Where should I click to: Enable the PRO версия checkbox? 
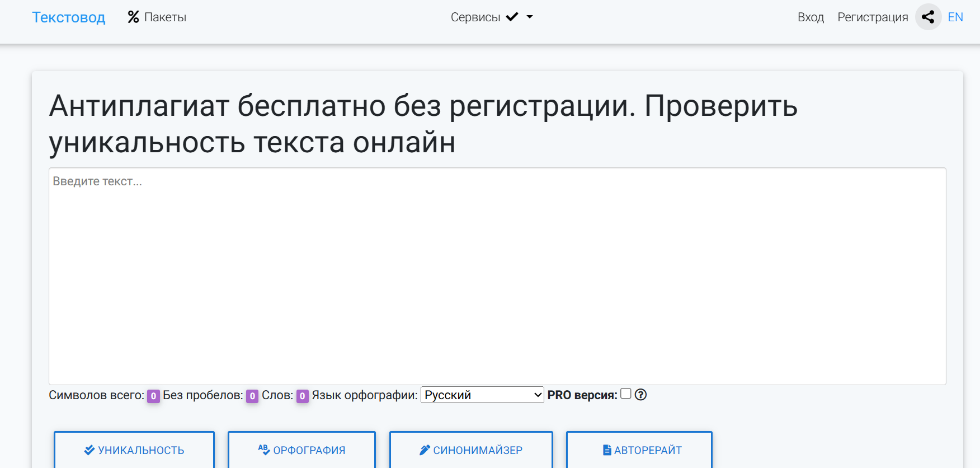[626, 394]
